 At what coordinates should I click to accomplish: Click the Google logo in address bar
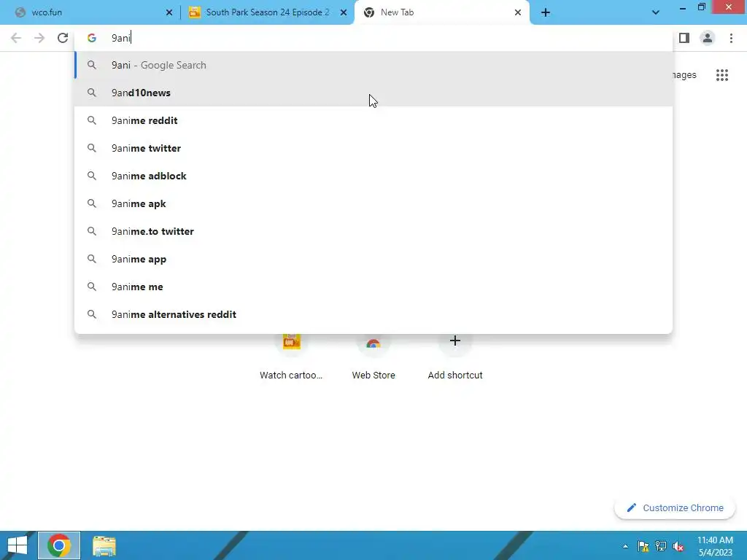[x=92, y=38]
